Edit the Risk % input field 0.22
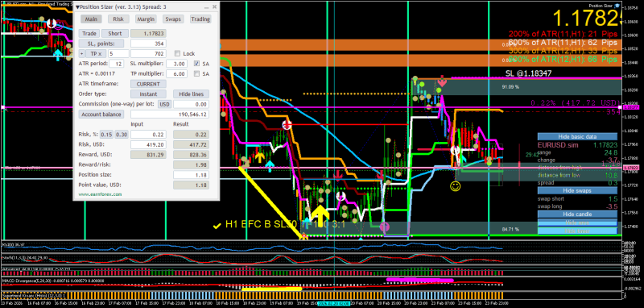The image size is (644, 308). (148, 135)
